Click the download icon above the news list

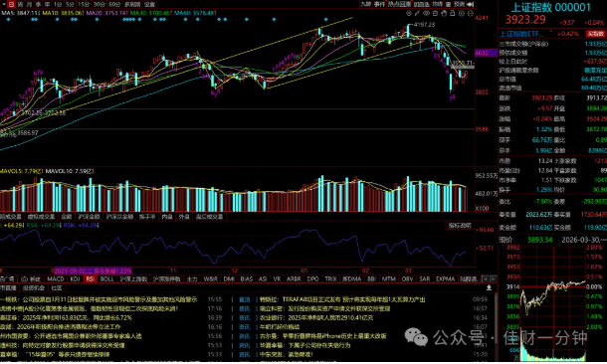coord(489,287)
